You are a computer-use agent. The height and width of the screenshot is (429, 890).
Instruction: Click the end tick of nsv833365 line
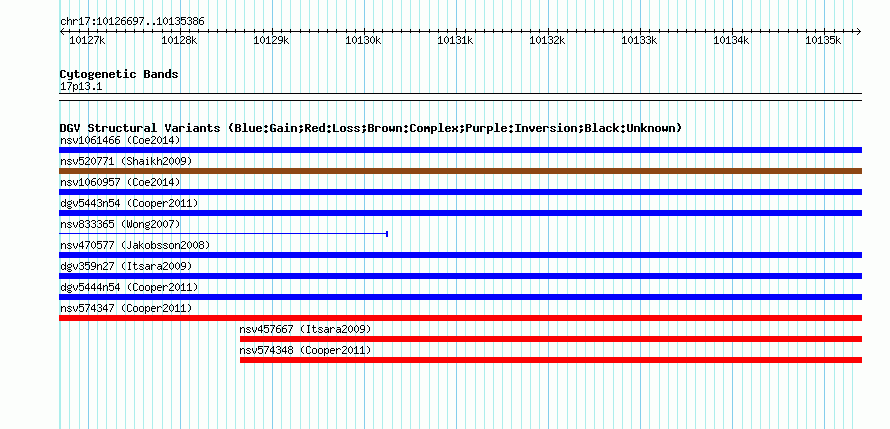[x=387, y=234]
